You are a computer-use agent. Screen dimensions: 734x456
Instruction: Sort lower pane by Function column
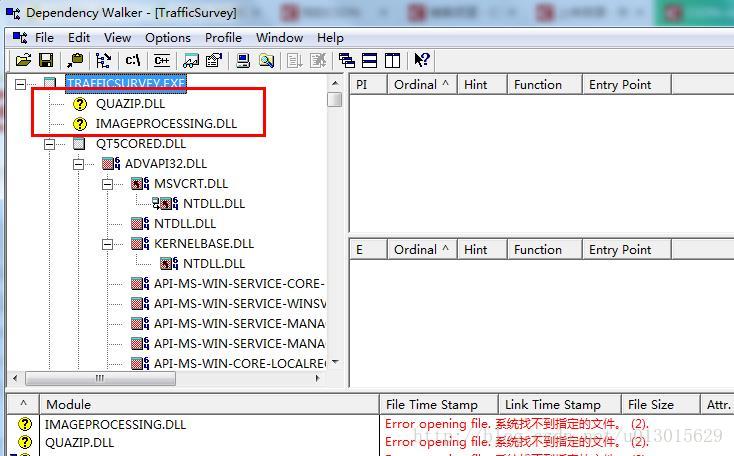click(545, 250)
